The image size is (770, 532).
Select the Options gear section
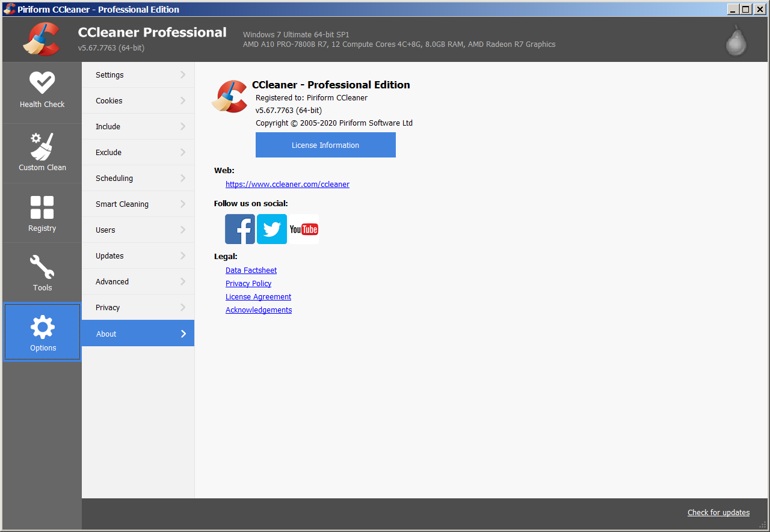coord(43,332)
